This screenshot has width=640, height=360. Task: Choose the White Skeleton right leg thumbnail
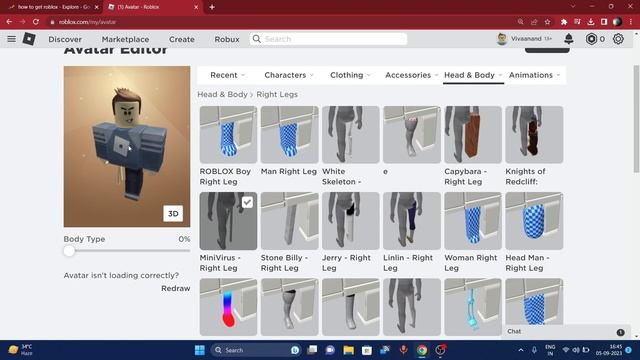tap(351, 135)
